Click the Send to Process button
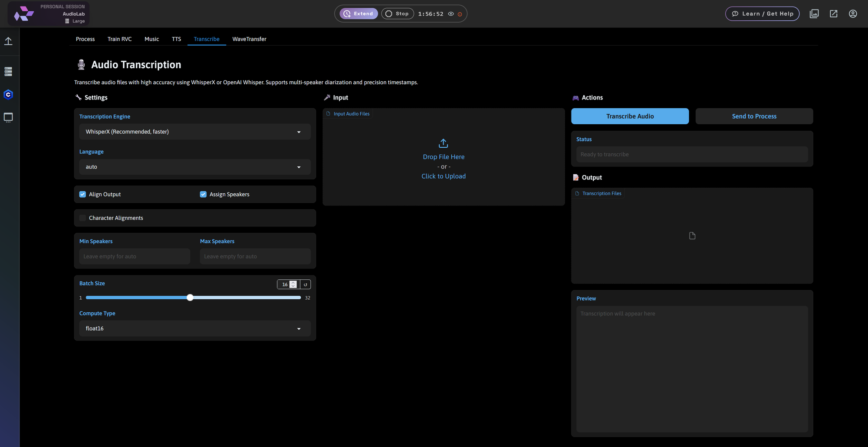 754,116
